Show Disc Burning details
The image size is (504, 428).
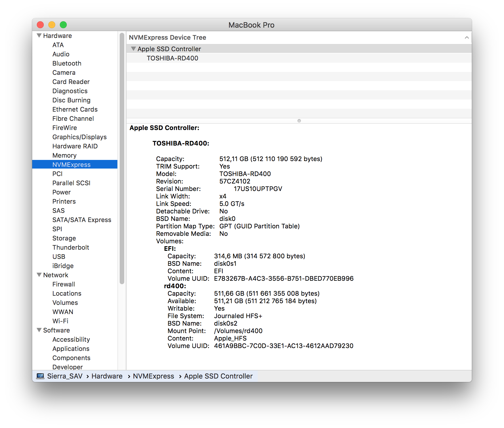click(71, 100)
